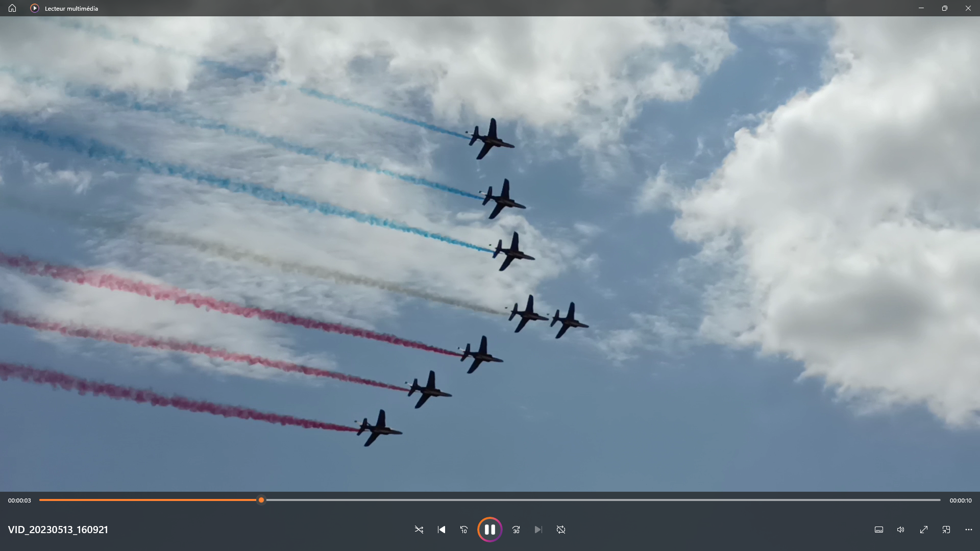980x551 pixels.
Task: Skip forward 30 seconds
Action: pos(516,530)
